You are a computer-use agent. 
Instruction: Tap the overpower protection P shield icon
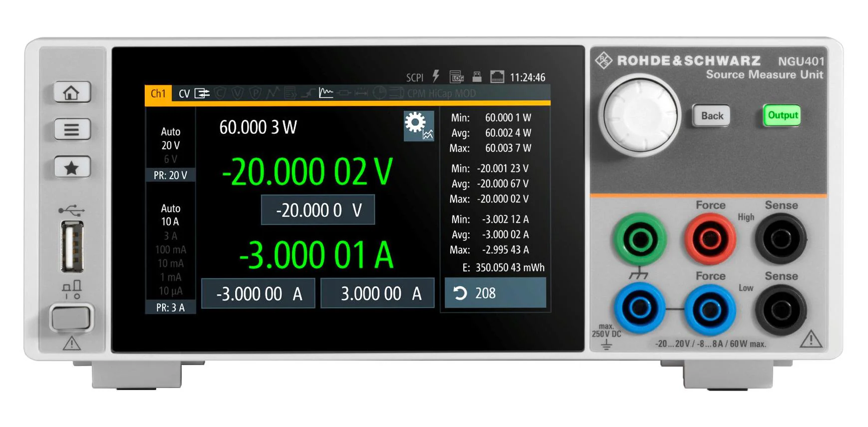click(255, 93)
